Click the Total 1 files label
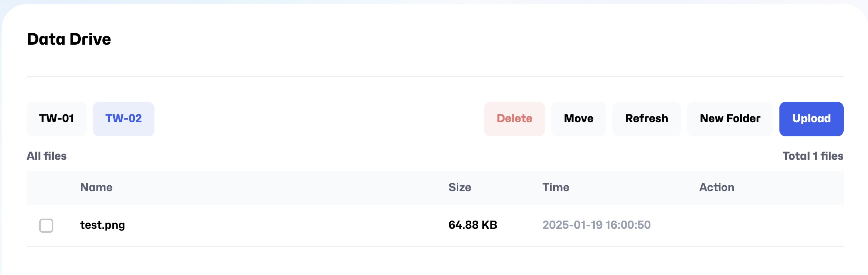The width and height of the screenshot is (868, 275). 813,156
